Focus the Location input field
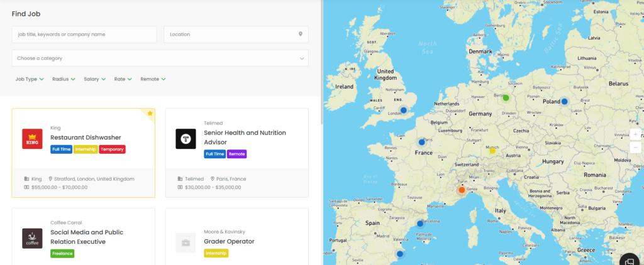The height and width of the screenshot is (265, 644). 236,35
